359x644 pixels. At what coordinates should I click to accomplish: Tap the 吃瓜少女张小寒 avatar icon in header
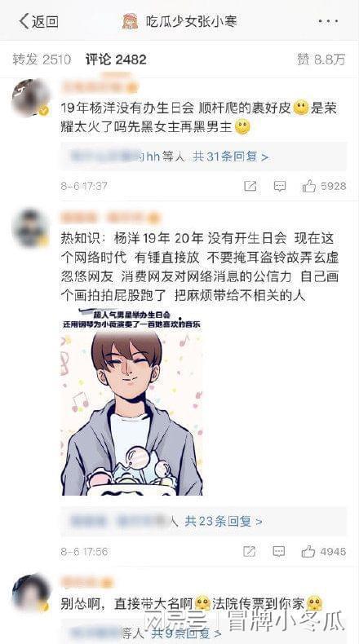click(131, 21)
